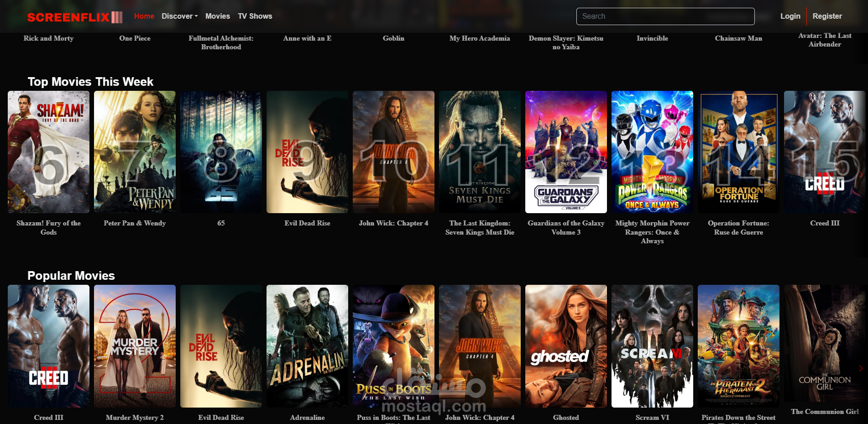This screenshot has width=868, height=424.
Task: Open Guardians of the Galaxy Volume 3 title
Action: 566,228
